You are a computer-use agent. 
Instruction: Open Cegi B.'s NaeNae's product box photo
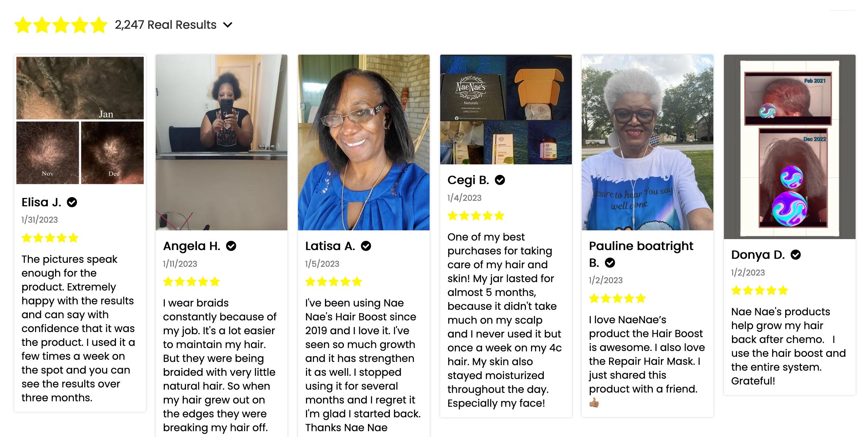506,109
